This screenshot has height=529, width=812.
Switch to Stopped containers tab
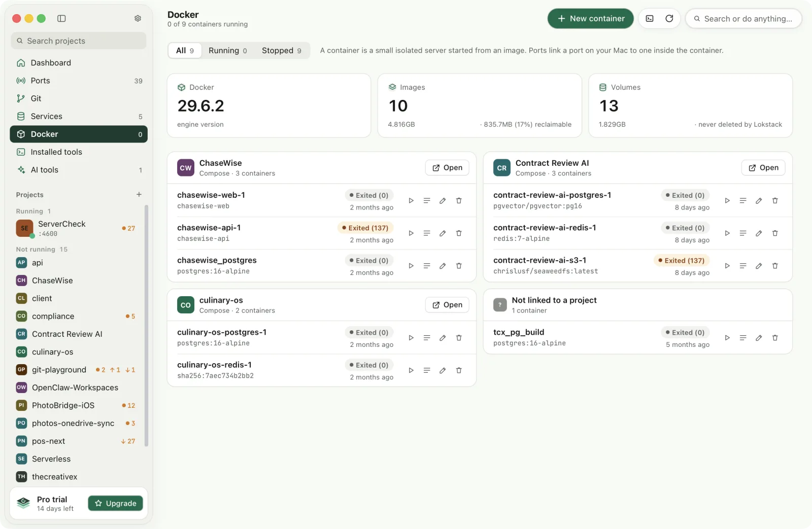click(281, 51)
